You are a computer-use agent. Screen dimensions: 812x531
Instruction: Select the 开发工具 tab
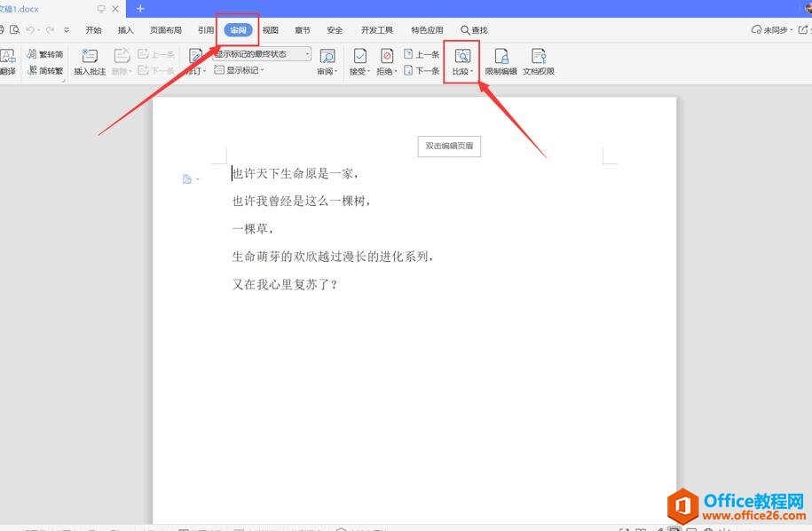click(376, 30)
